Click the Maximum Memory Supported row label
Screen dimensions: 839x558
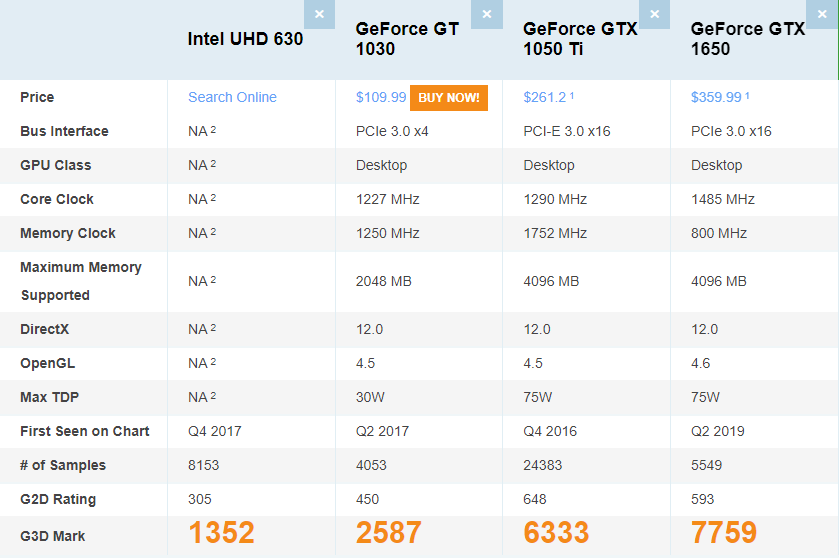81,281
